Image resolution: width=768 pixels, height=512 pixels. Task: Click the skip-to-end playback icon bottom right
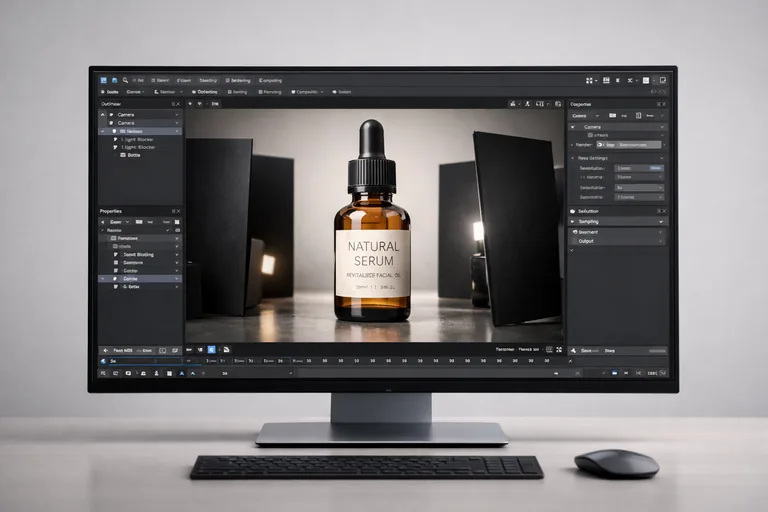pos(626,373)
